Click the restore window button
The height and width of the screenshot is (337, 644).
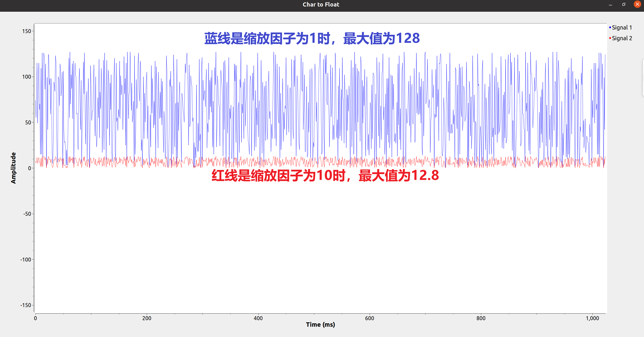point(624,4)
